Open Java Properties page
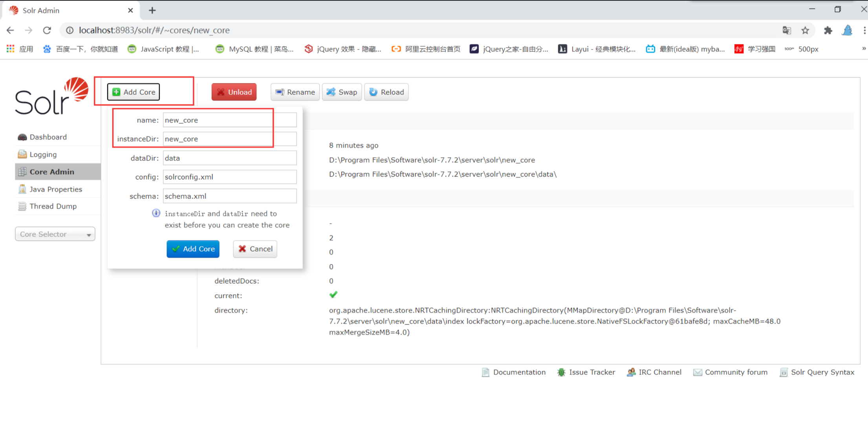This screenshot has height=428, width=868. pyautogui.click(x=55, y=189)
